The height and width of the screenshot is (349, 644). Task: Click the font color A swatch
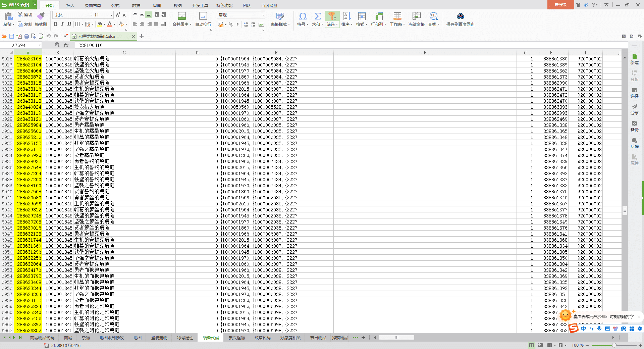point(109,24)
